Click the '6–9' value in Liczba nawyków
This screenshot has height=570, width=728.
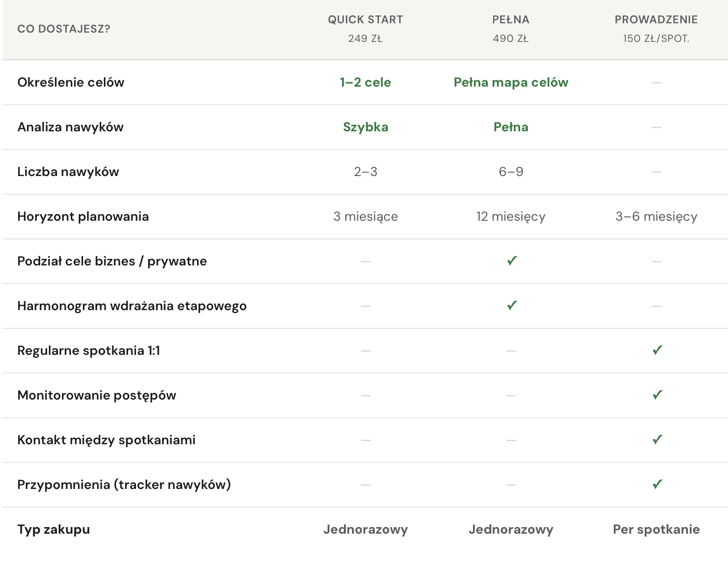(511, 172)
